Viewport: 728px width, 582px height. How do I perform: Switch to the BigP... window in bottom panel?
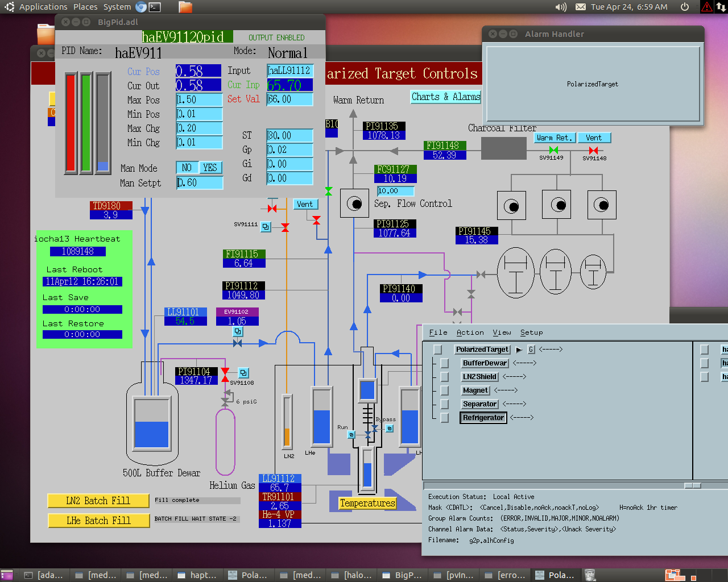point(402,575)
